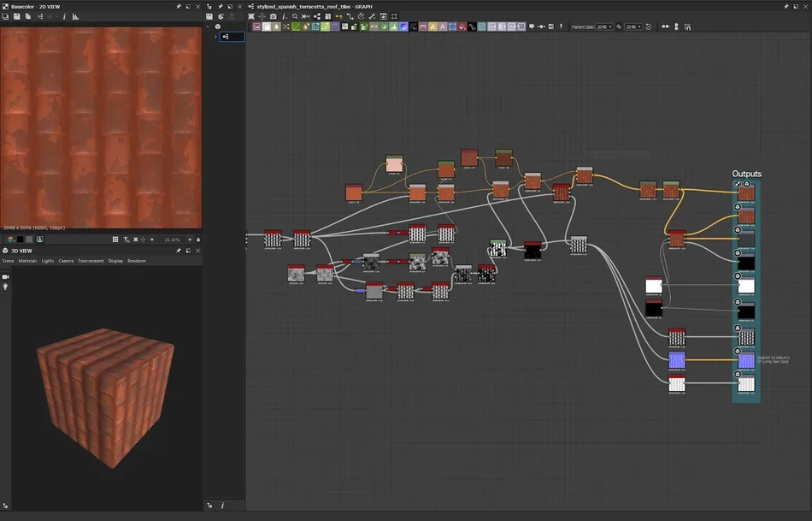Select the Outputs frame title
This screenshot has height=521, width=812.
(746, 174)
